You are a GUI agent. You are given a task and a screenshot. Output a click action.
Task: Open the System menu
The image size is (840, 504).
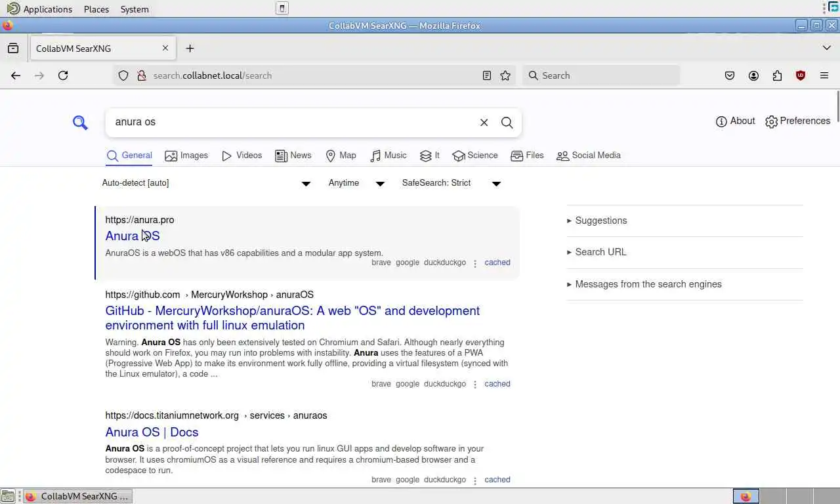click(135, 9)
